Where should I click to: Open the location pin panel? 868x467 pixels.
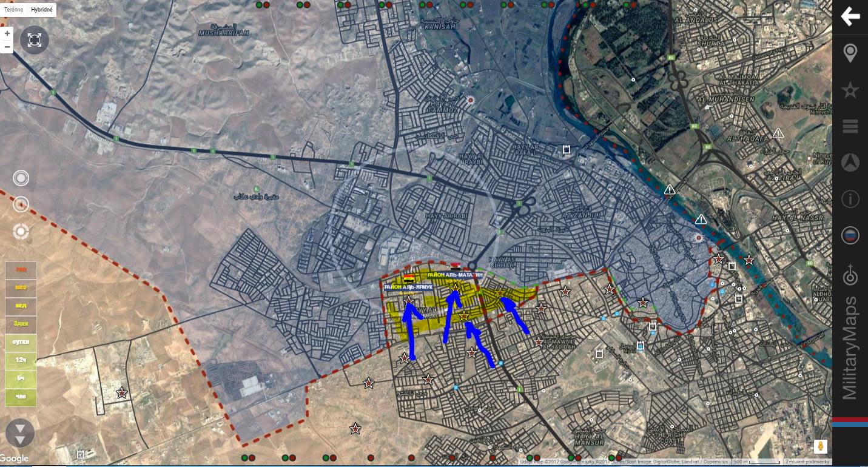click(x=850, y=53)
